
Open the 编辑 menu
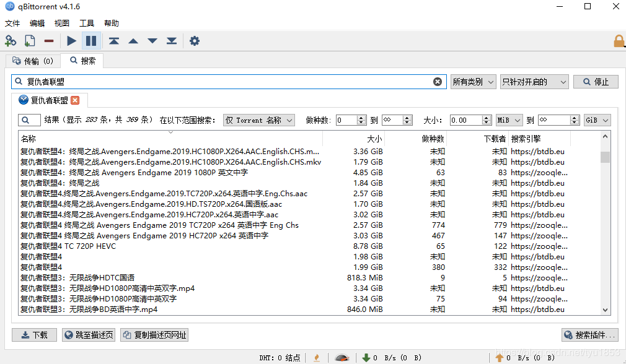pos(37,23)
